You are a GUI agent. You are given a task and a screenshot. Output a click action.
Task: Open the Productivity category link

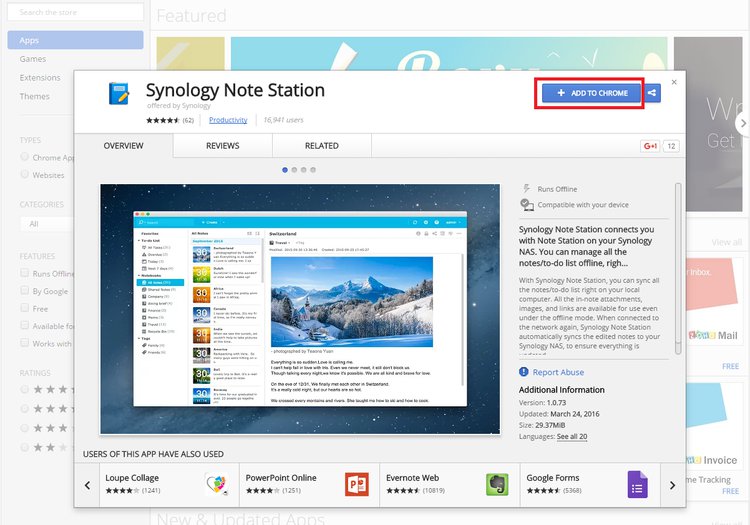228,120
